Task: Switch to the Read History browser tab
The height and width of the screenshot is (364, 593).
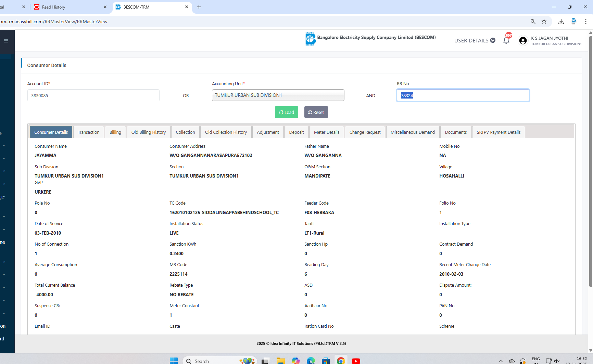Action: [x=70, y=7]
